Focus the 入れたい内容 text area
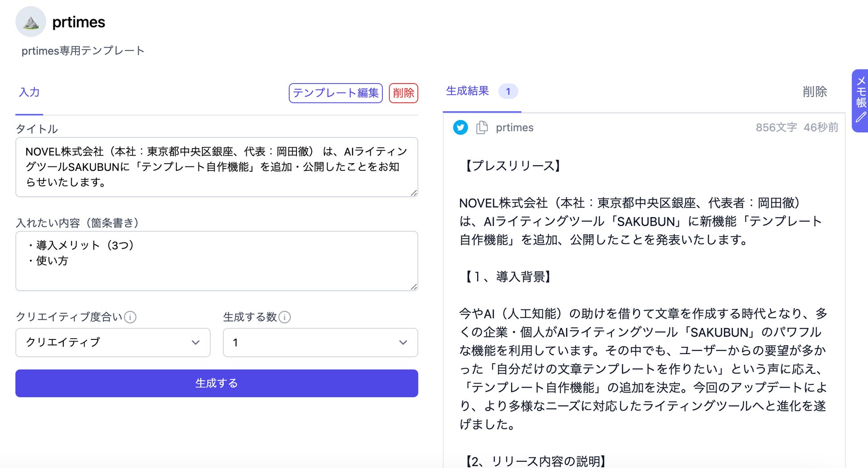The width and height of the screenshot is (868, 468). point(217,261)
